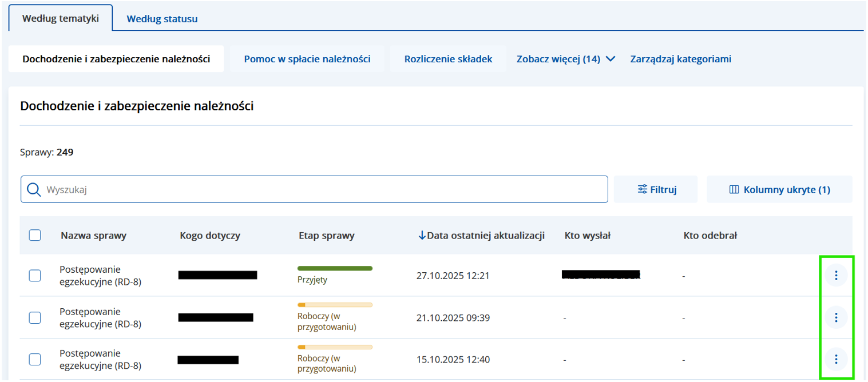This screenshot has height=382, width=868.
Task: Open three-dot menu for 27.10.2025 case
Action: [x=835, y=276]
